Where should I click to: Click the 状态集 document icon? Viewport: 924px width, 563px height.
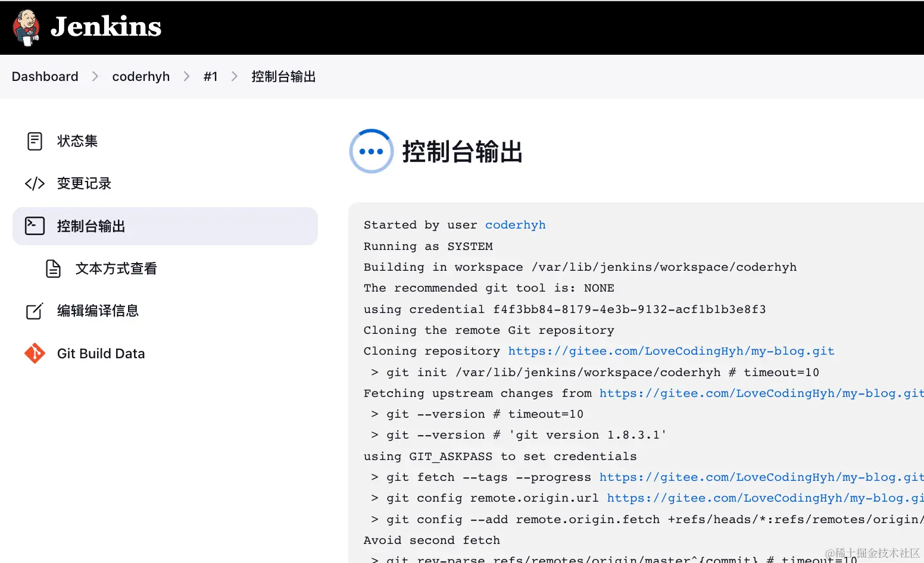[35, 141]
